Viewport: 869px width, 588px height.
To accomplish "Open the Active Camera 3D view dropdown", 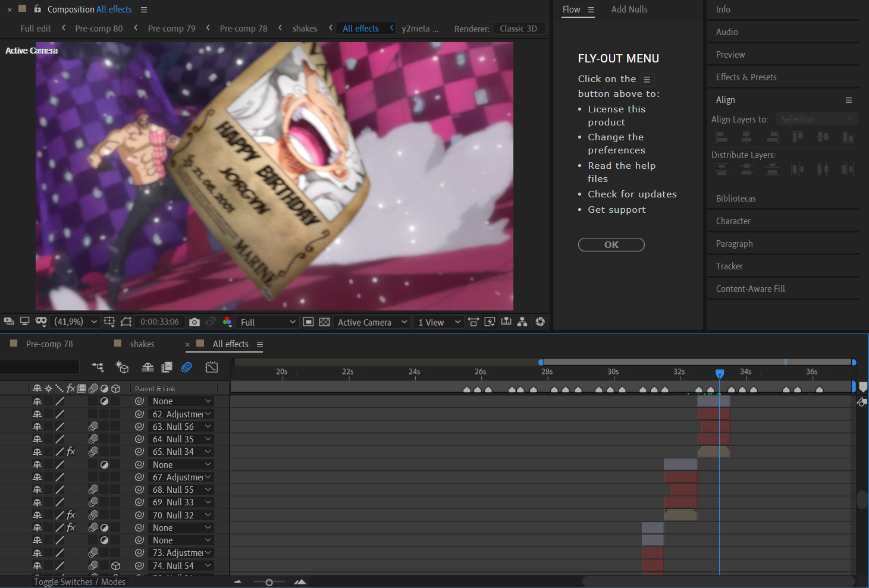I will 372,322.
